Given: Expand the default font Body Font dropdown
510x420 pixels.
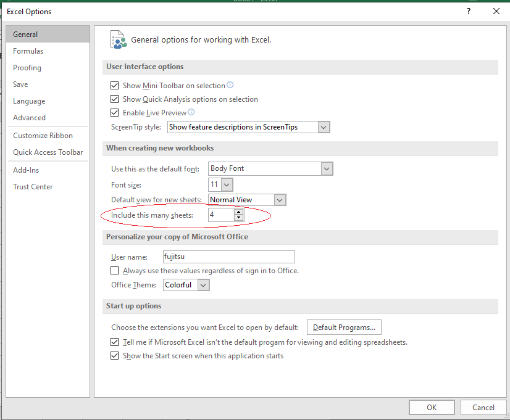Looking at the screenshot, I should (x=327, y=168).
